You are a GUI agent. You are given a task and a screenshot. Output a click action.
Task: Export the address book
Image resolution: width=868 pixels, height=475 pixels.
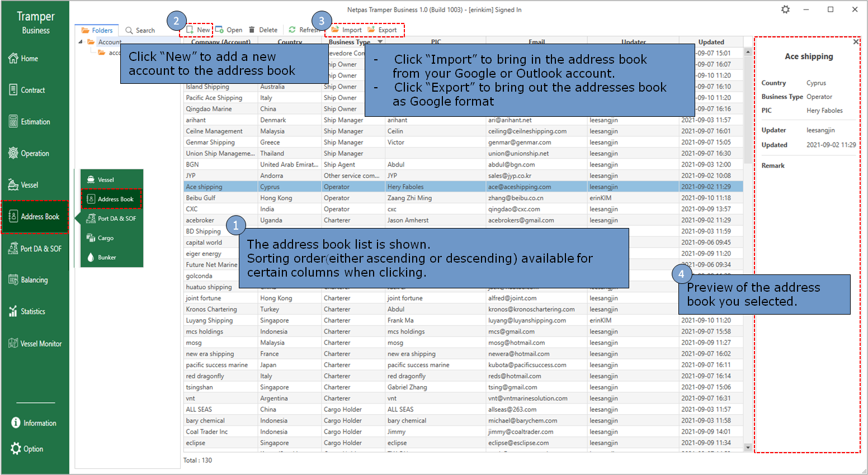pos(383,30)
